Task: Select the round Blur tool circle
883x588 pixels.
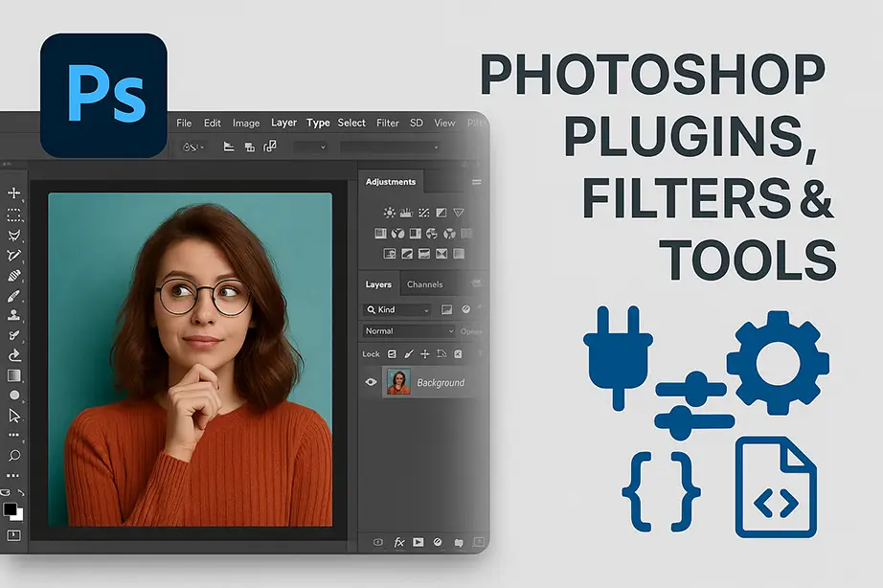Action: coord(14,396)
